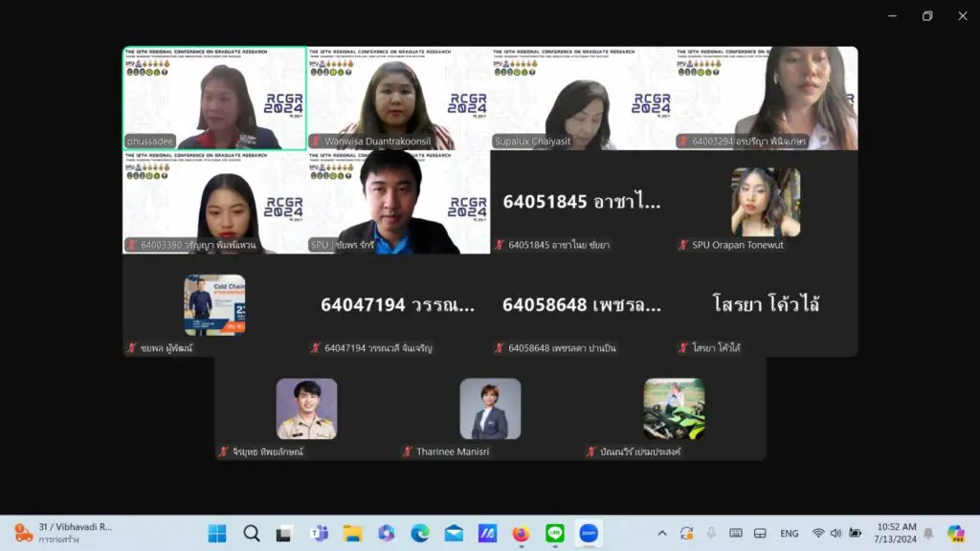Open the clock and calendar flyout

click(x=895, y=533)
